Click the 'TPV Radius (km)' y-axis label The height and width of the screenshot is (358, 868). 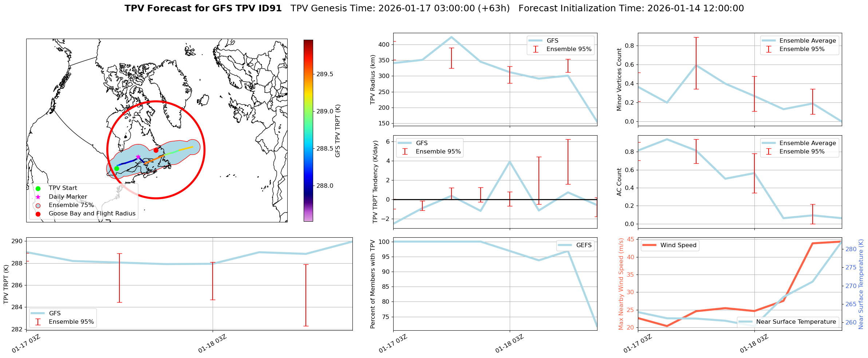(x=372, y=79)
